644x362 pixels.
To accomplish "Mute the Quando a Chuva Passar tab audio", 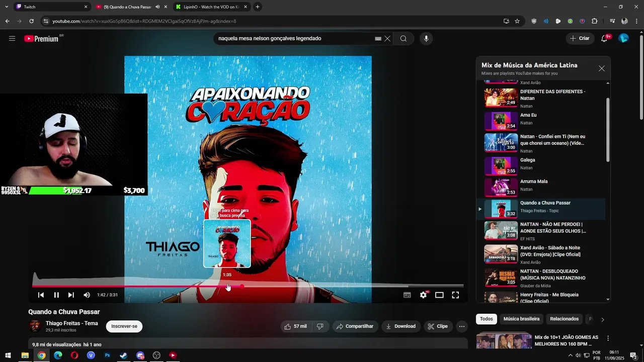I will click(157, 7).
